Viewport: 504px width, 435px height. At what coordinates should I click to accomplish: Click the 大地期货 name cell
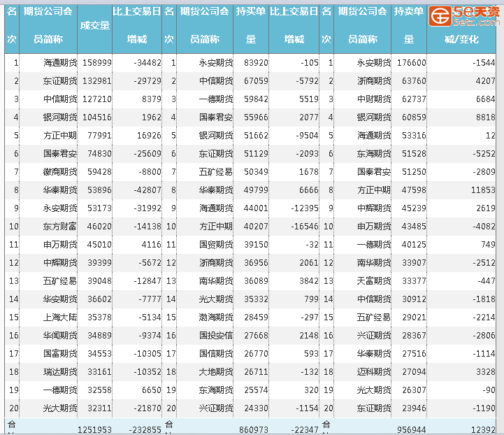(x=216, y=371)
